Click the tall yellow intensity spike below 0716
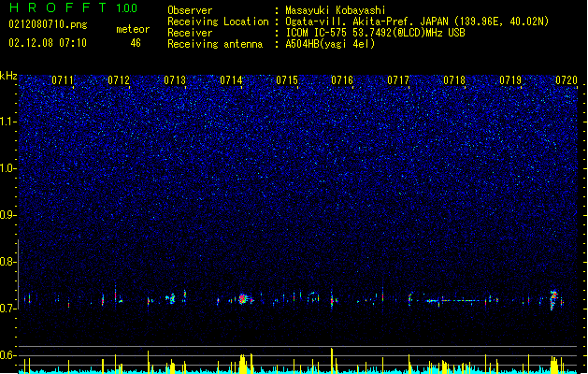This screenshot has height=374, width=588. pyautogui.click(x=332, y=361)
